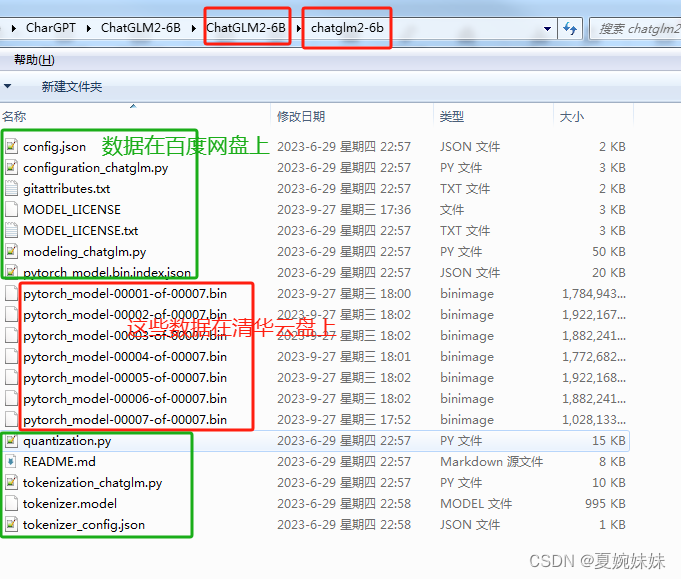681x579 pixels.
Task: Click the 995 KB size of tokenizer.model
Action: click(605, 503)
